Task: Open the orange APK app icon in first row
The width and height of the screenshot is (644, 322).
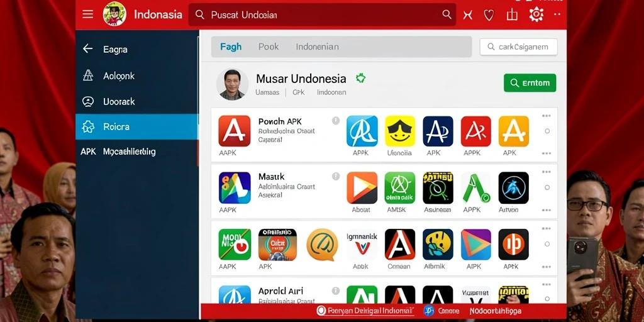Action: pos(513,131)
